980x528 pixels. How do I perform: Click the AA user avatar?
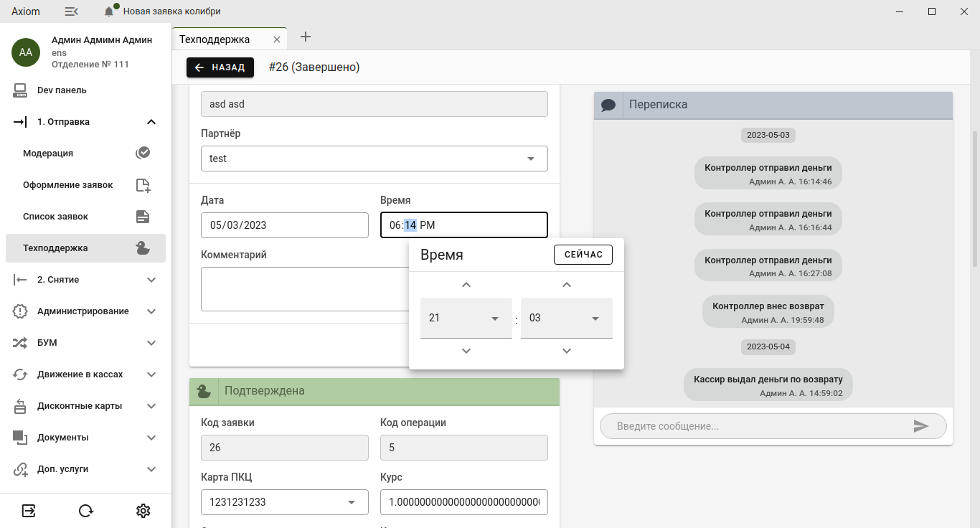pyautogui.click(x=25, y=52)
